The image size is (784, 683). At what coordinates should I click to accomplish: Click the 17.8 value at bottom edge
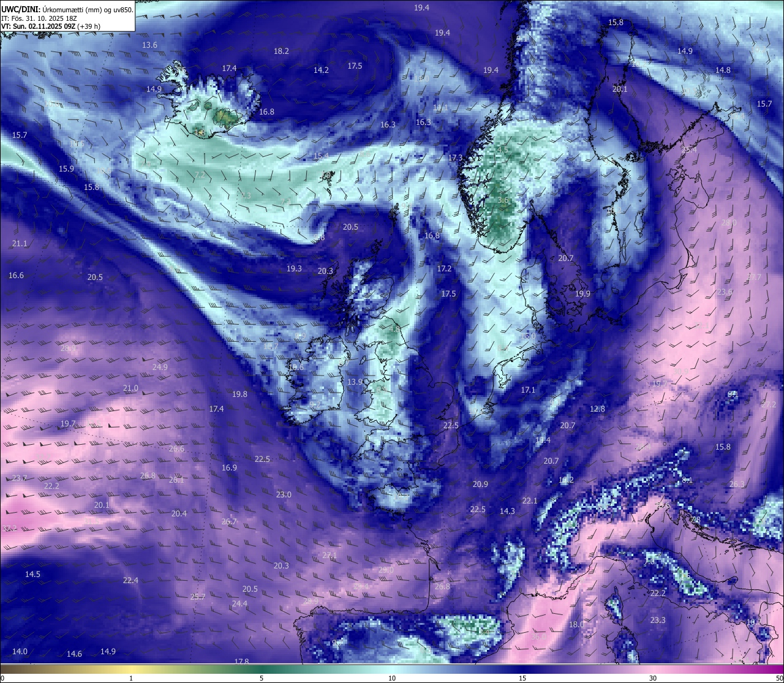[241, 662]
